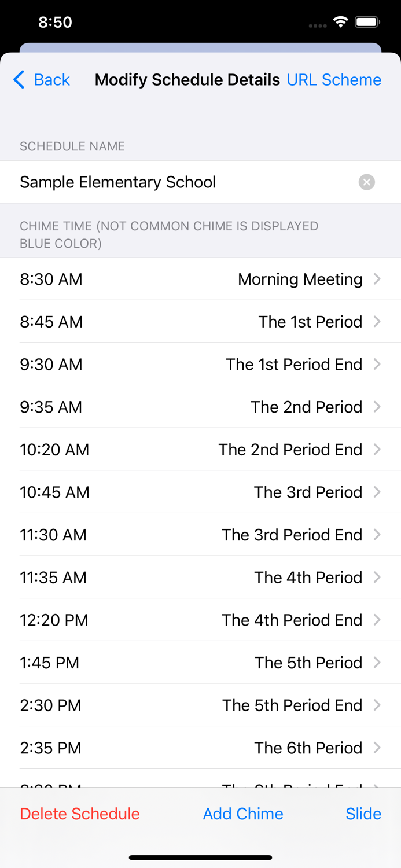Expand The 4th Period End chime entry

pos(377,620)
